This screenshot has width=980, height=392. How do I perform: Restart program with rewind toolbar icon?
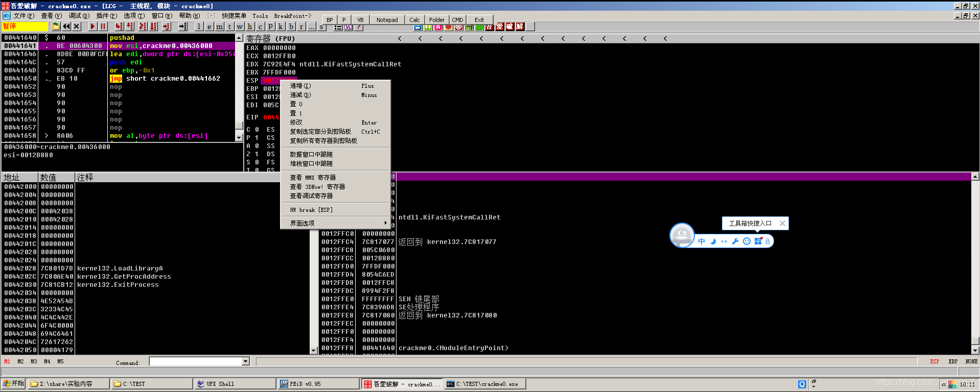66,27
